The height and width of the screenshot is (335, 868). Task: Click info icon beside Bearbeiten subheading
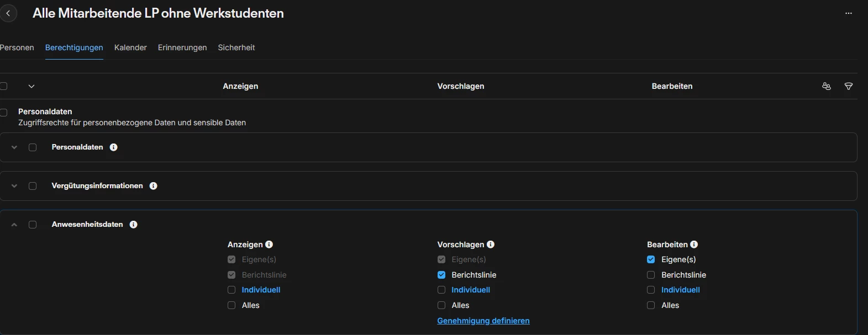pyautogui.click(x=694, y=244)
